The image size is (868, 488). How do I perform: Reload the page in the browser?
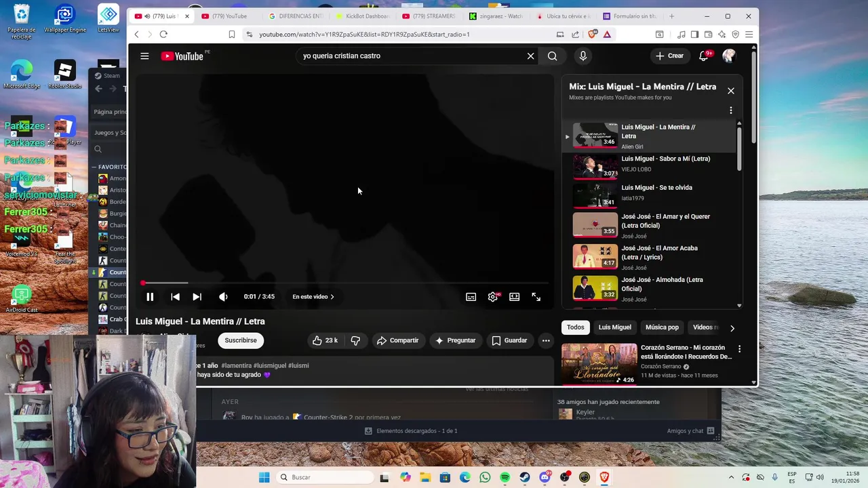pyautogui.click(x=163, y=35)
